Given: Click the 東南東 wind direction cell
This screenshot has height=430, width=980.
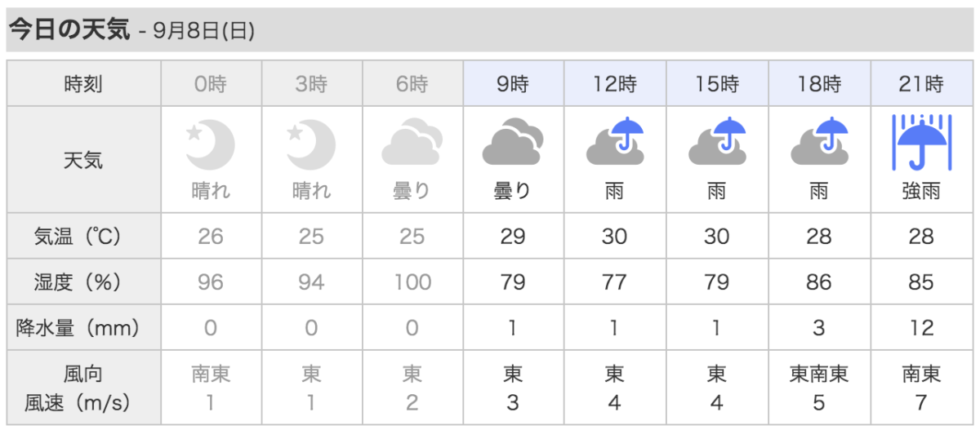Looking at the screenshot, I should (x=819, y=374).
